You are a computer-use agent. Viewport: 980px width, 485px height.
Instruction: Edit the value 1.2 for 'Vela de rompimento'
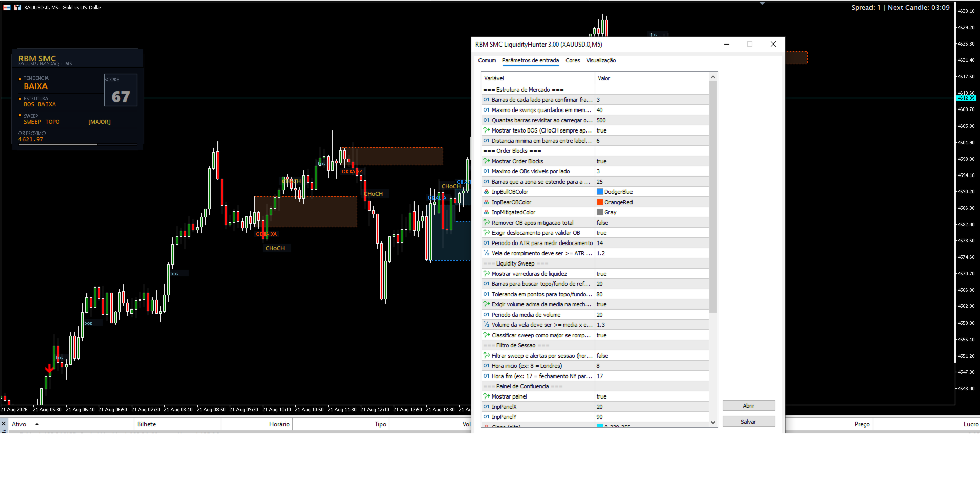pyautogui.click(x=652, y=253)
